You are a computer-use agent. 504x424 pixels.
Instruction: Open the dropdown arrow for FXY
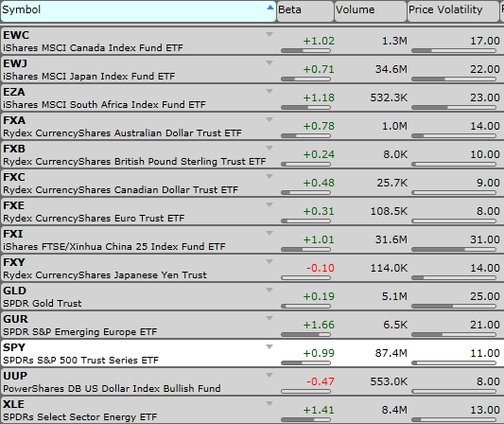(x=269, y=261)
